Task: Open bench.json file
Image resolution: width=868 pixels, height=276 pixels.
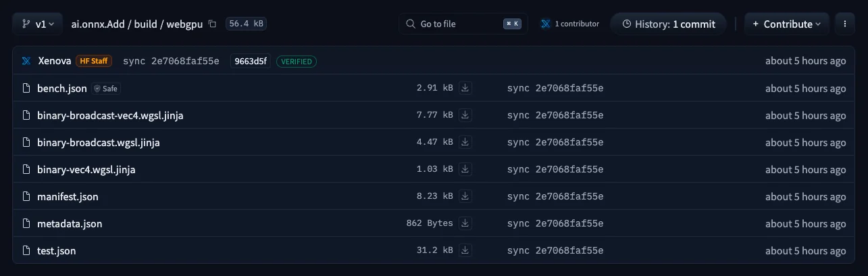Action: (62, 89)
